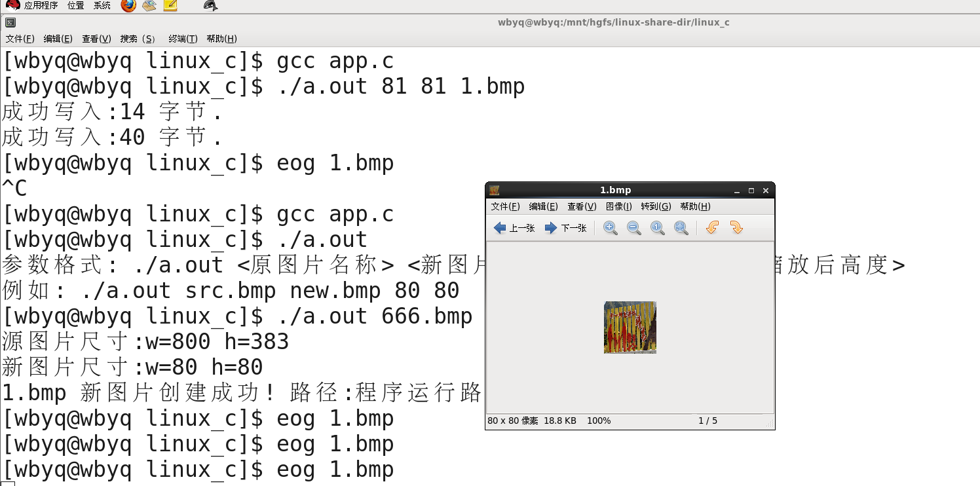The width and height of the screenshot is (980, 486).
Task: Click the orca whale icon in top panel
Action: point(210,6)
